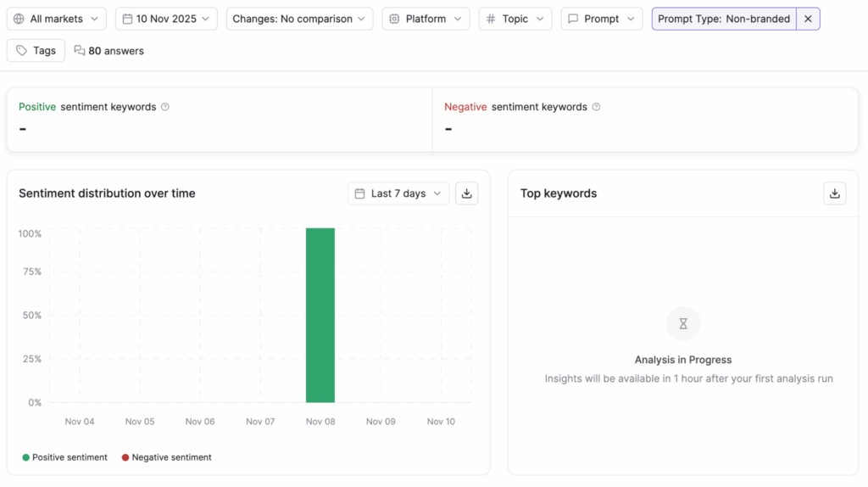The height and width of the screenshot is (487, 868).
Task: Expand the All markets dropdown
Action: point(56,19)
